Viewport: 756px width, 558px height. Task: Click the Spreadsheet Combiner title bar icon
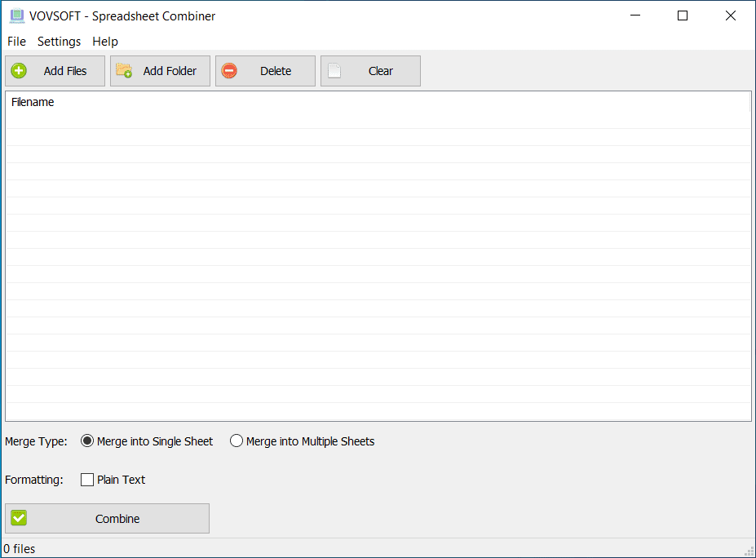point(17,15)
